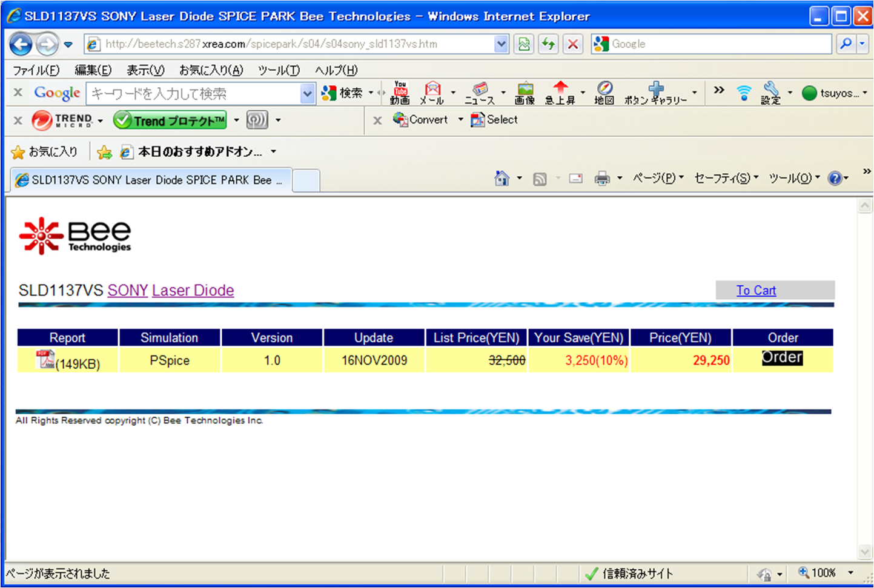Open the 急上昇 toolbar icon
This screenshot has width=874, height=588.
click(x=560, y=93)
